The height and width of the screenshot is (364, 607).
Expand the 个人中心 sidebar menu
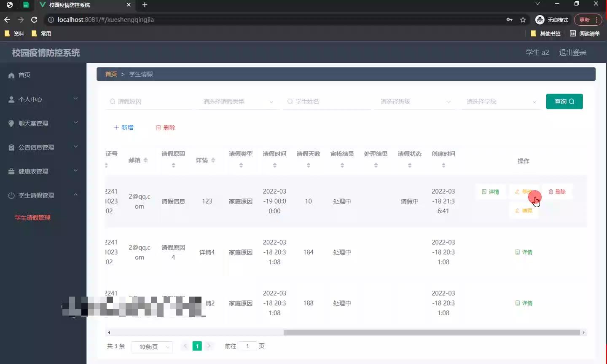pyautogui.click(x=43, y=99)
